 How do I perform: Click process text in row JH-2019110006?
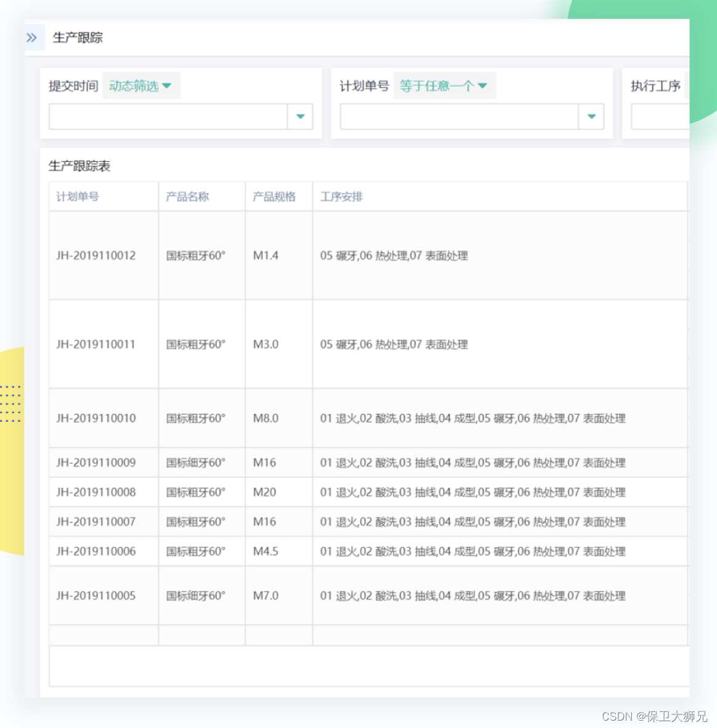(x=472, y=552)
